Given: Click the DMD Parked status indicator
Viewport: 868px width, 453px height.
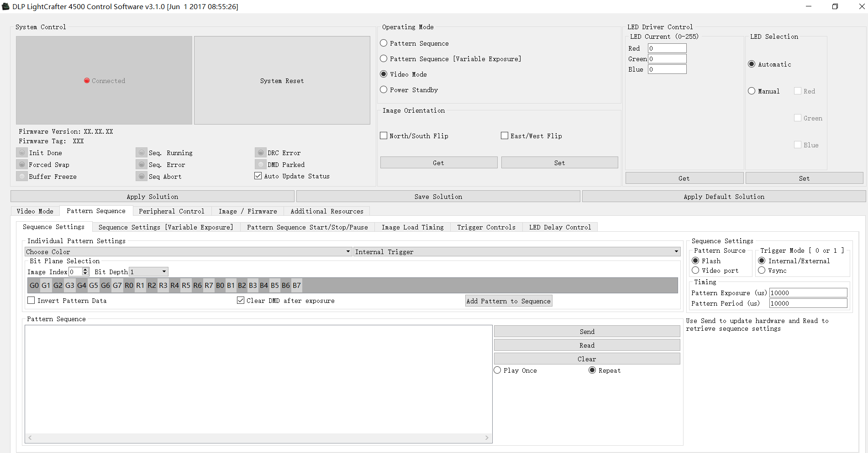Looking at the screenshot, I should (261, 165).
